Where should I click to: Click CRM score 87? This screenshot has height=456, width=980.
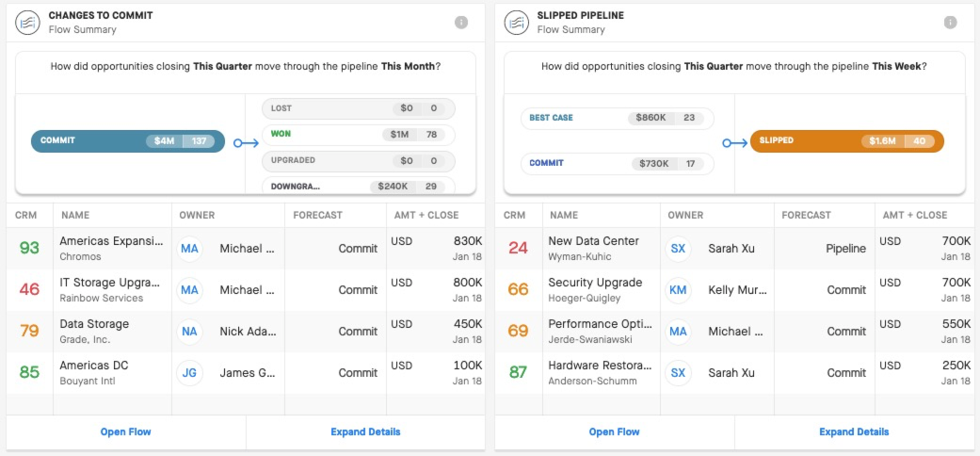518,373
